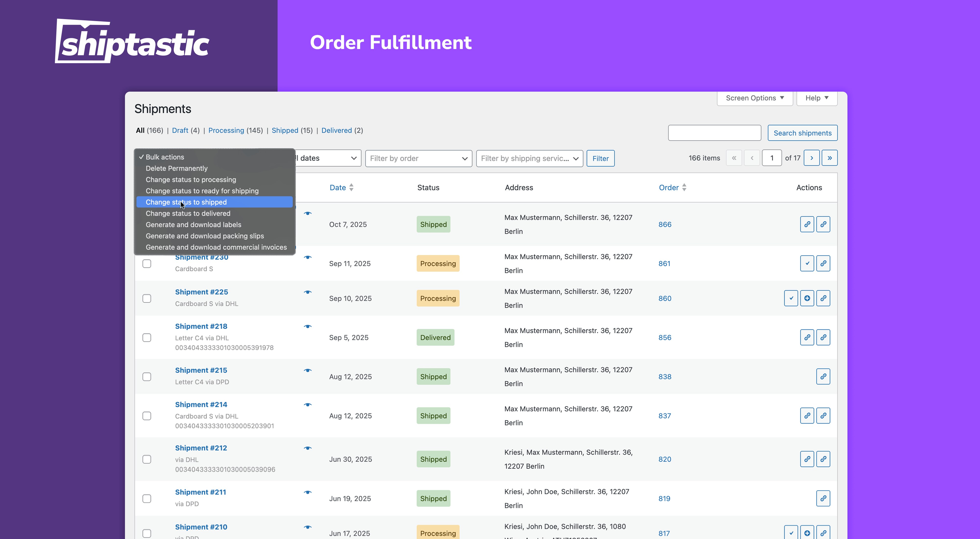Open the Filter by shipping service dropdown
Screen dimensions: 980x539
point(529,158)
